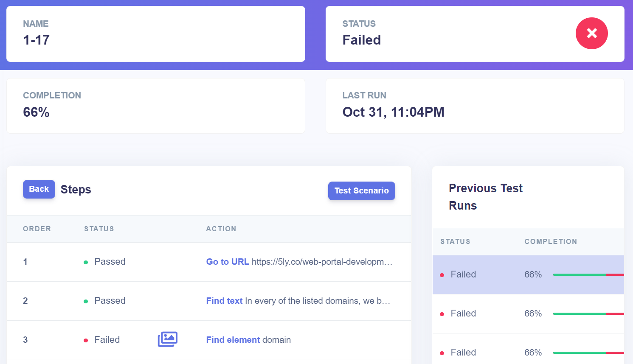Click the ACTION column header
The width and height of the screenshot is (633, 364).
pos(221,229)
